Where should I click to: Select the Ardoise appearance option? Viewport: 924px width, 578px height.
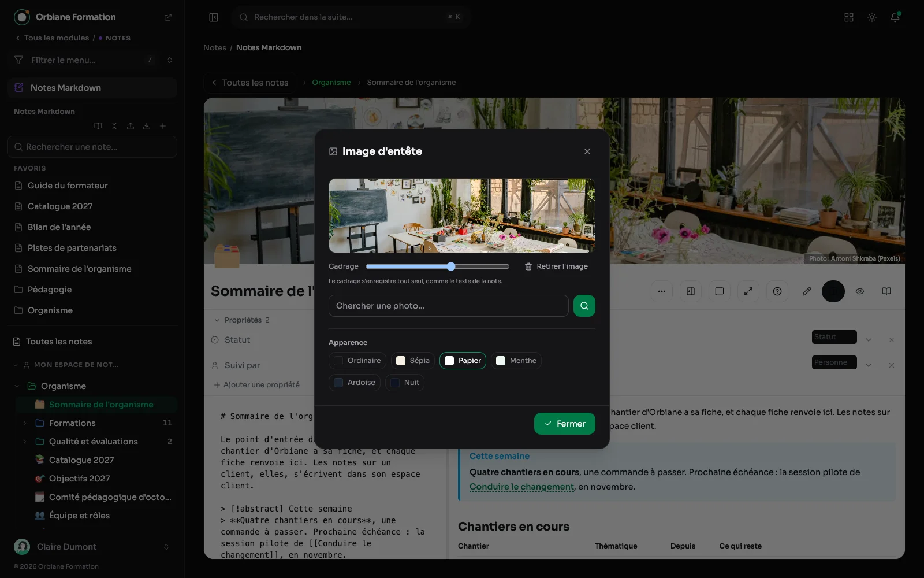(355, 383)
